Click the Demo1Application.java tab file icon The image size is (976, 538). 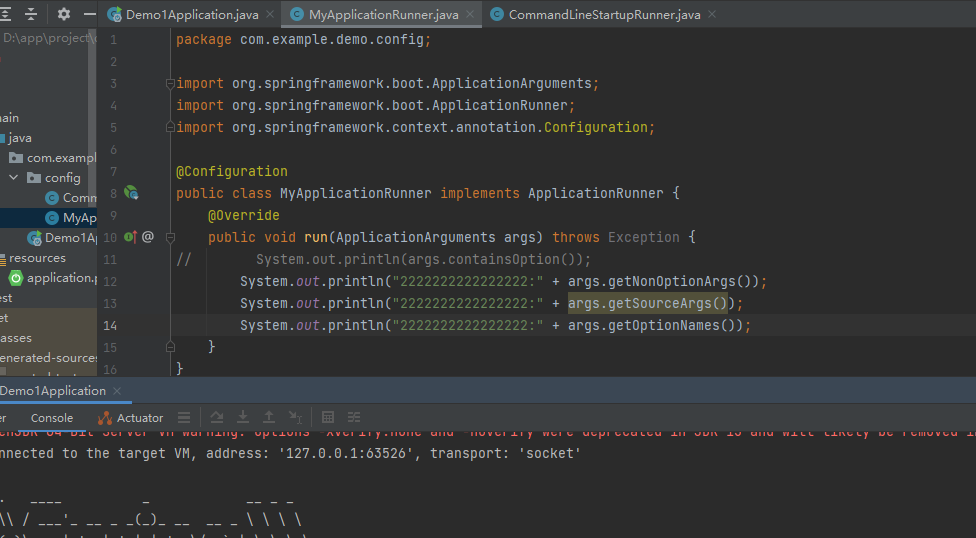point(115,14)
